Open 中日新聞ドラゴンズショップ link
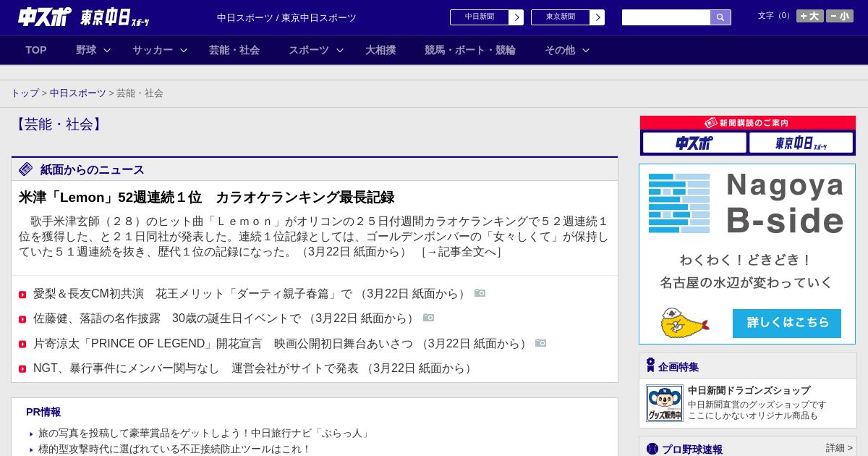868x456 pixels. tap(749, 390)
